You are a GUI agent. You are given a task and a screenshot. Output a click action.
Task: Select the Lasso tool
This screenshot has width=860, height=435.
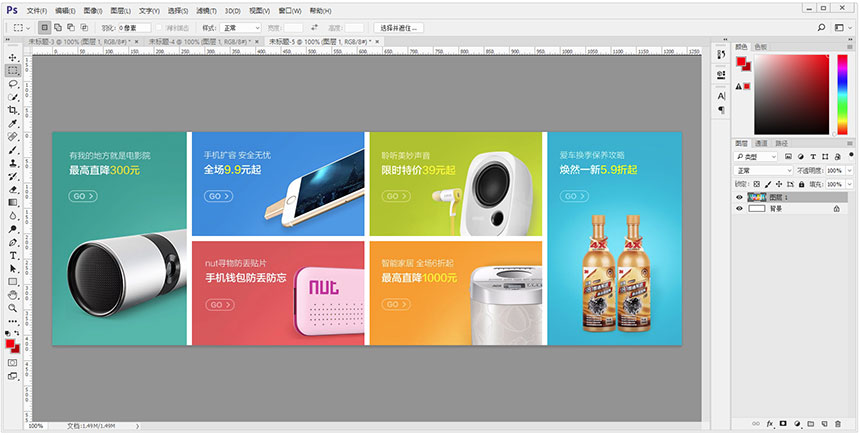[13, 84]
